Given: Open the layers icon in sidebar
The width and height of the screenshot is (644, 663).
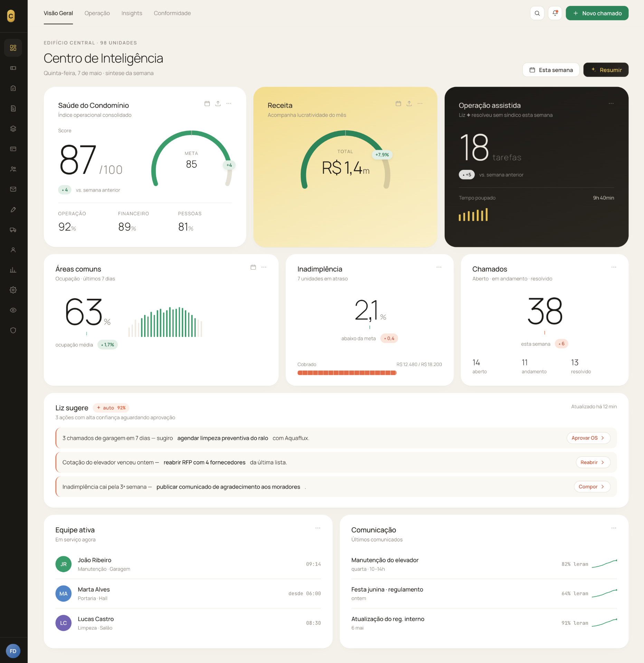Looking at the screenshot, I should point(13,128).
